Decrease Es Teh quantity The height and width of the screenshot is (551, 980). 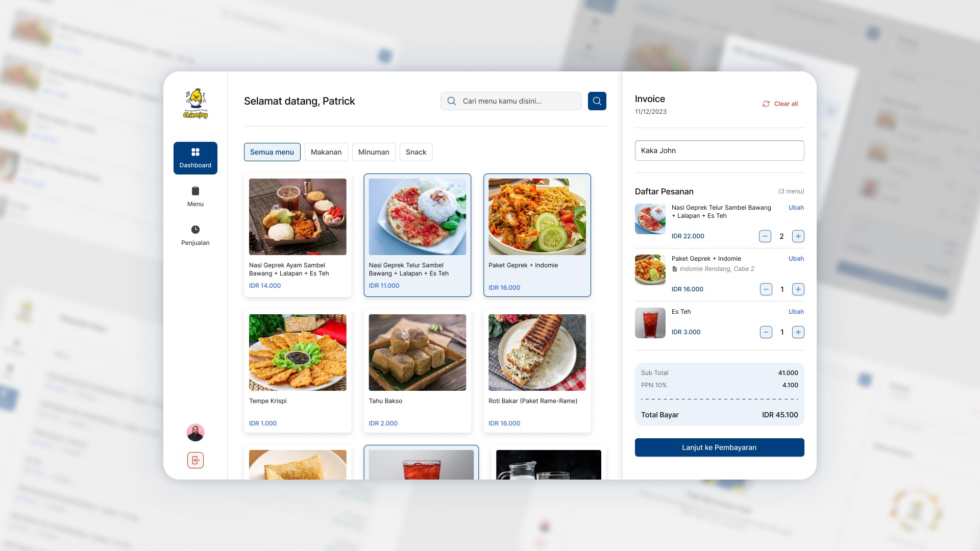766,332
